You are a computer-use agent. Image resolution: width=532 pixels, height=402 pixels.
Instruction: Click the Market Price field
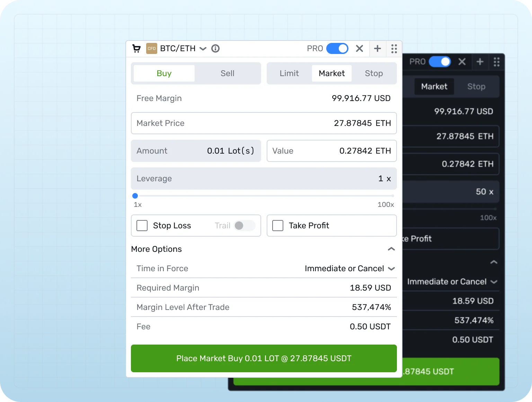point(264,123)
